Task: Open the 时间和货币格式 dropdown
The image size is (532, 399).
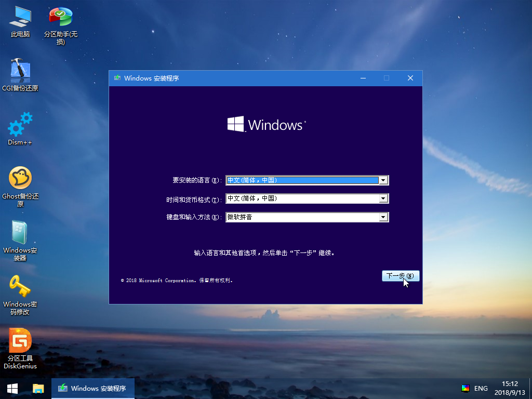Action: pyautogui.click(x=383, y=198)
